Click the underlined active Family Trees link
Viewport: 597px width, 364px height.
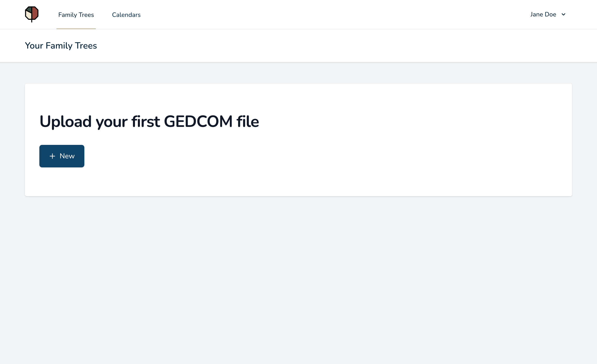pyautogui.click(x=76, y=15)
